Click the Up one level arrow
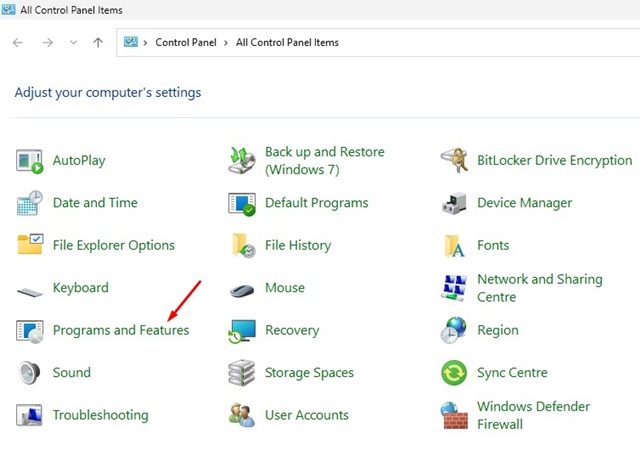 point(97,43)
